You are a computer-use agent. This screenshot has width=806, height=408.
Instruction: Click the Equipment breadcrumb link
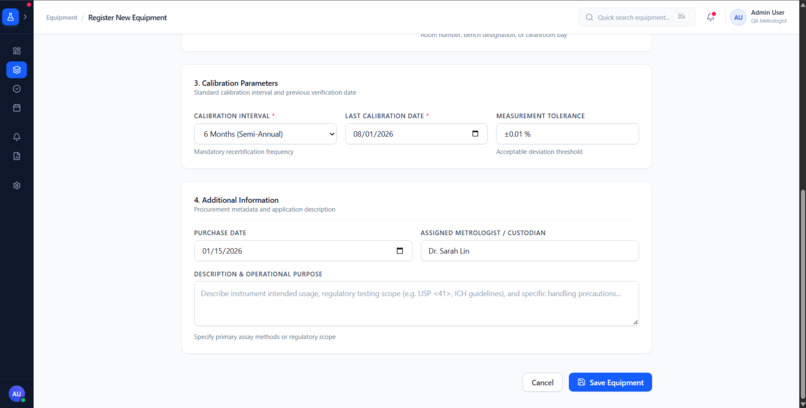pyautogui.click(x=62, y=17)
